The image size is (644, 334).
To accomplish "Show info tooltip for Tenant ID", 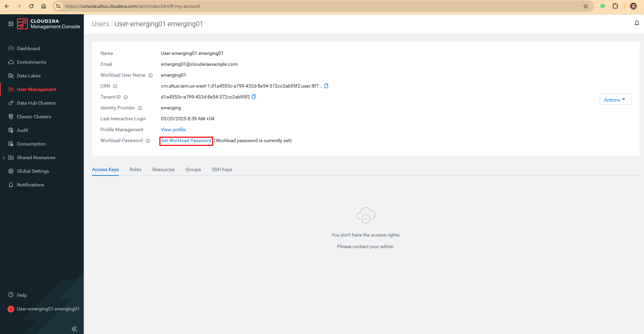I will pos(126,97).
